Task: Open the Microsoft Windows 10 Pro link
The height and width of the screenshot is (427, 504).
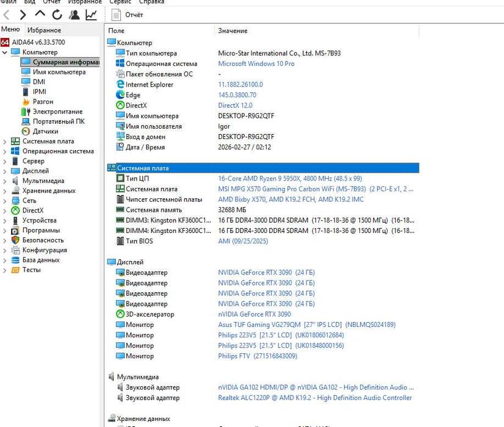Action: tap(256, 63)
